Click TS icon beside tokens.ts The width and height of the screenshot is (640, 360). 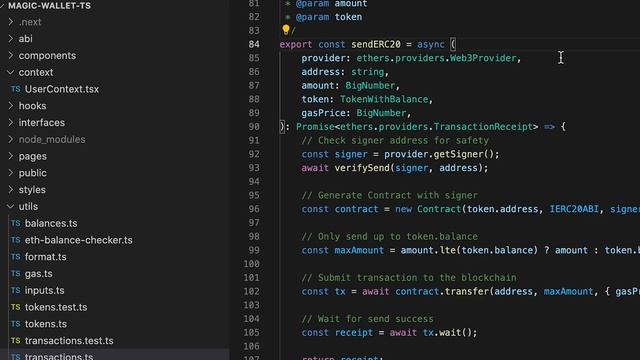point(16,324)
